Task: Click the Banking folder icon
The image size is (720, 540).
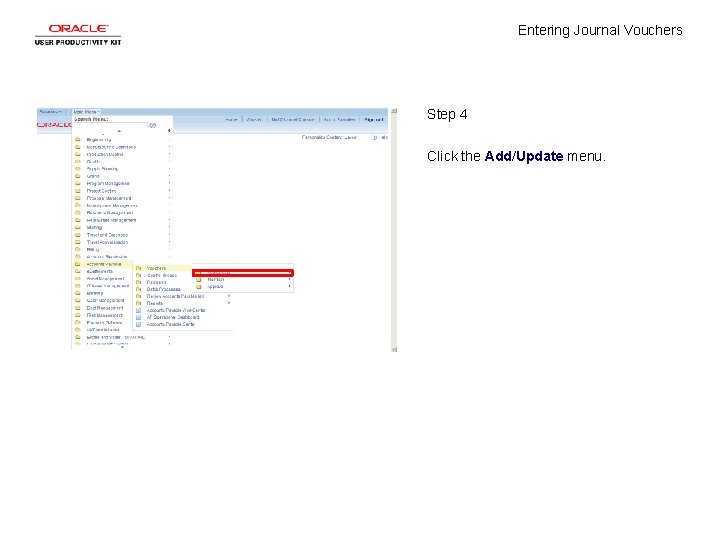Action: click(78, 293)
